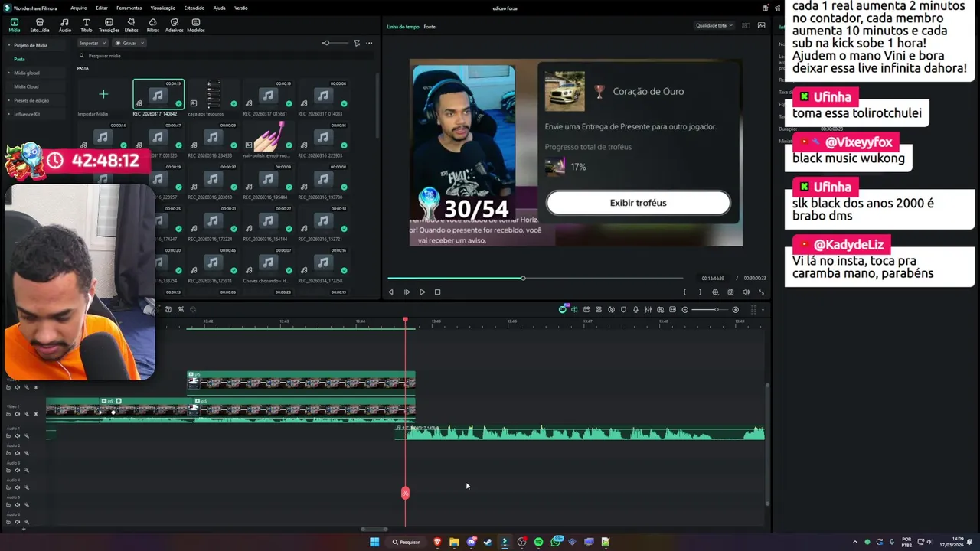Open the Mídia panel tab icon
Image resolution: width=980 pixels, height=551 pixels.
15,25
